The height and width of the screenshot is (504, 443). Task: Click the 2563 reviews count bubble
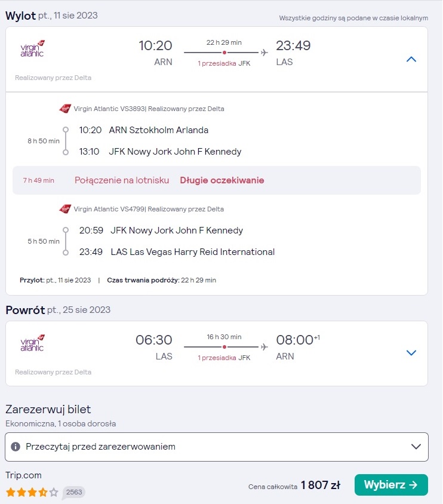point(74,492)
